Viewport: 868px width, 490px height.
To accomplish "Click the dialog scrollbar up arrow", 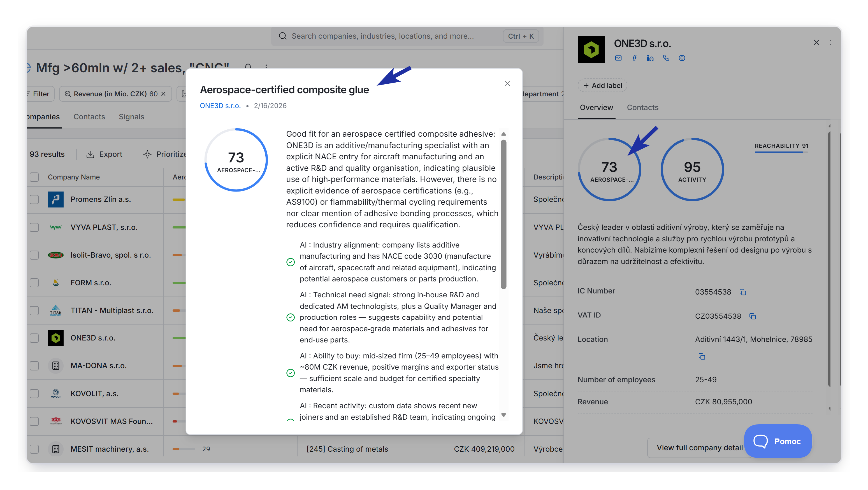I will point(504,134).
